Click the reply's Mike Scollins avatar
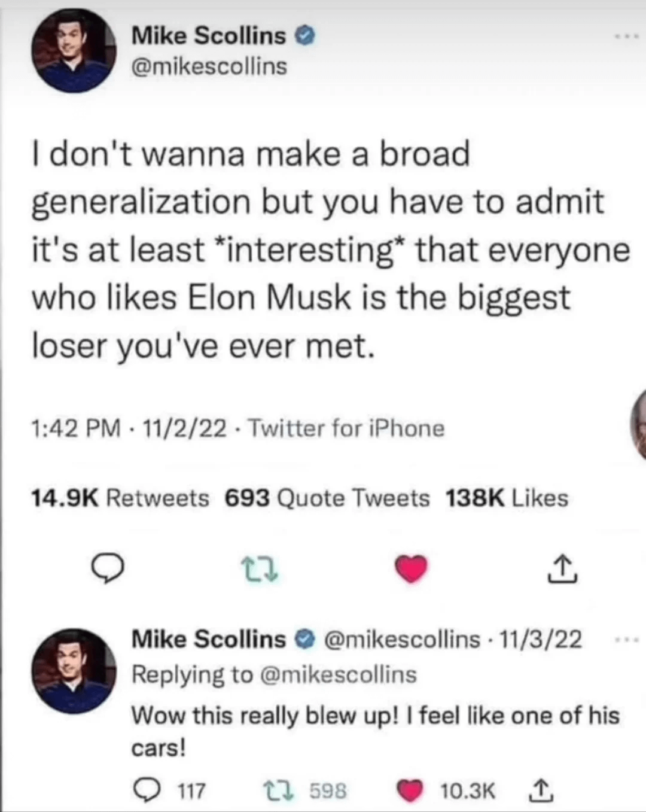The height and width of the screenshot is (812, 646). pos(73,670)
